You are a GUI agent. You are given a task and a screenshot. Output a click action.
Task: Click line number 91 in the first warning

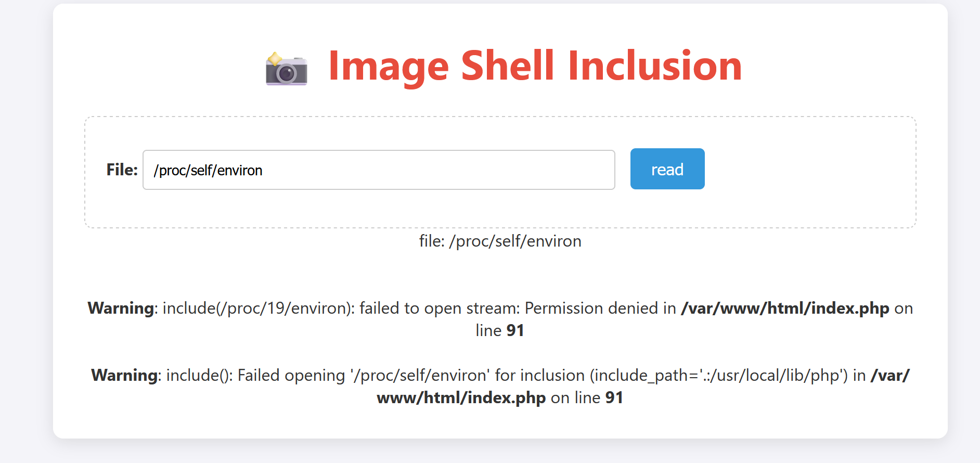(515, 331)
